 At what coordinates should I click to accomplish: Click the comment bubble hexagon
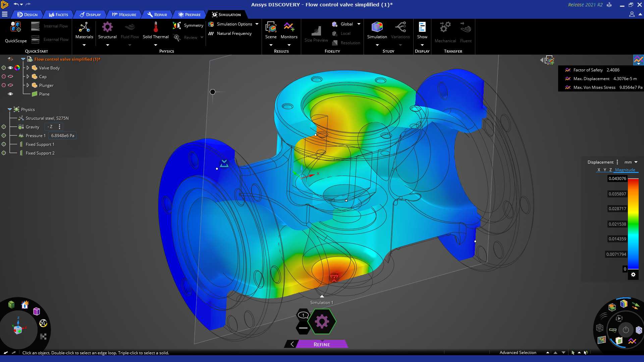303,315
